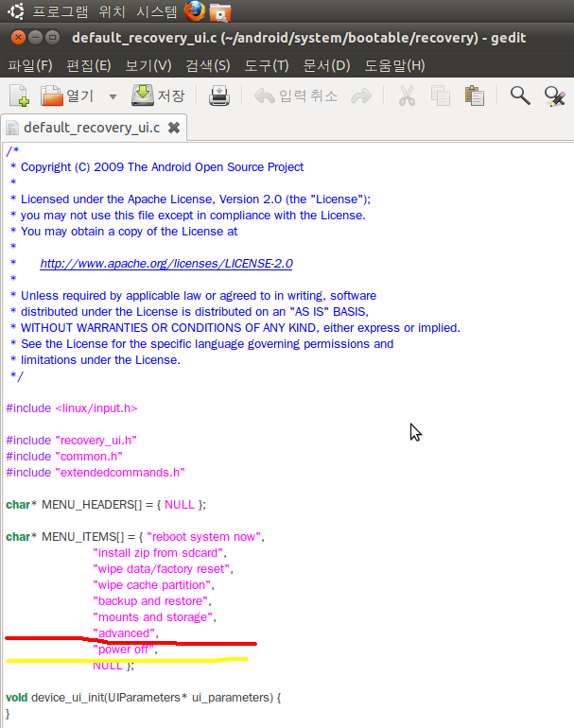Launch Firefox from top panel
The image size is (574, 728).
click(x=195, y=11)
